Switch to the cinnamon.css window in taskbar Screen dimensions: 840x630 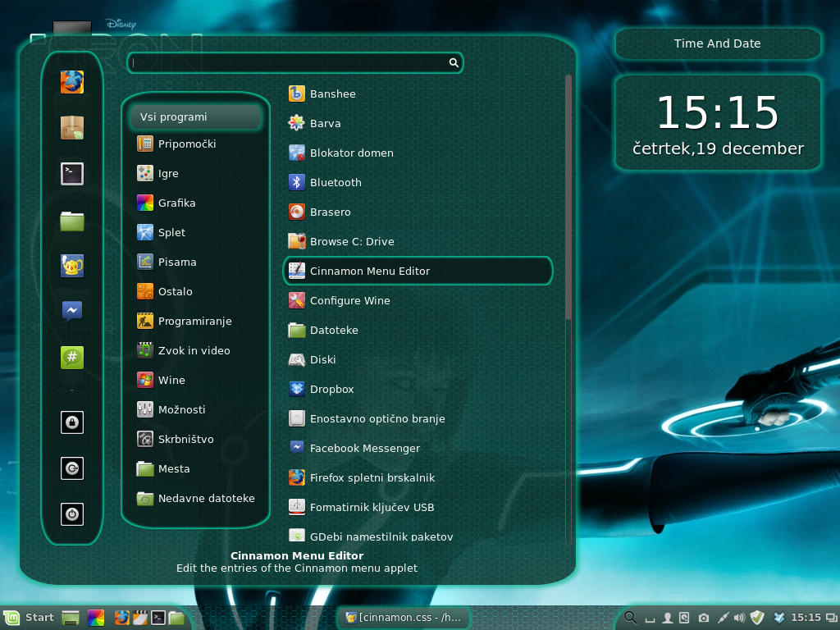tap(404, 617)
